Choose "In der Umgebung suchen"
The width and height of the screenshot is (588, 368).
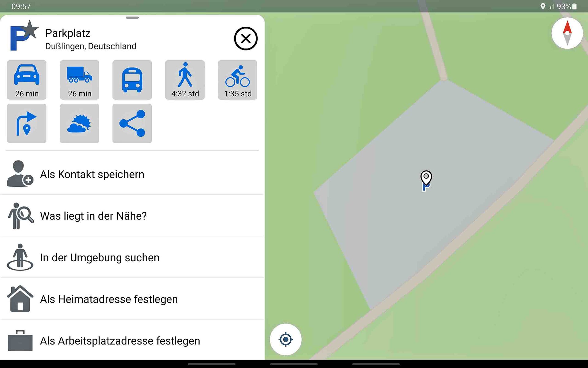pos(132,258)
